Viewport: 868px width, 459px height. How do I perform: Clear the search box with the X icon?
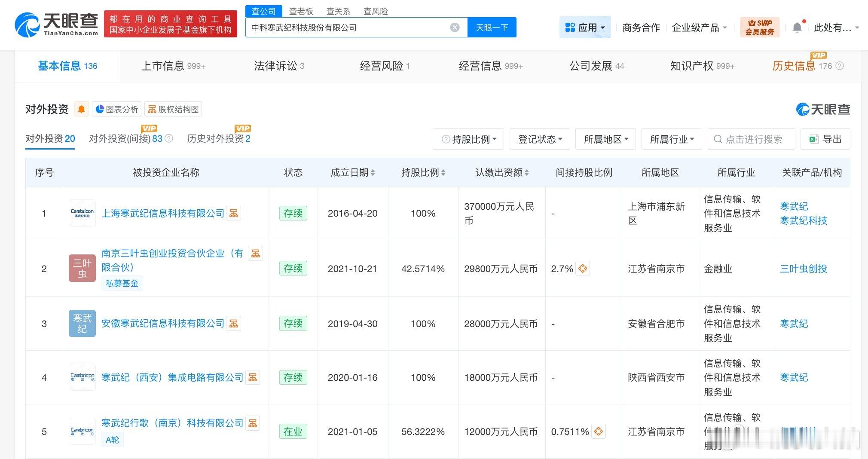[x=455, y=27]
